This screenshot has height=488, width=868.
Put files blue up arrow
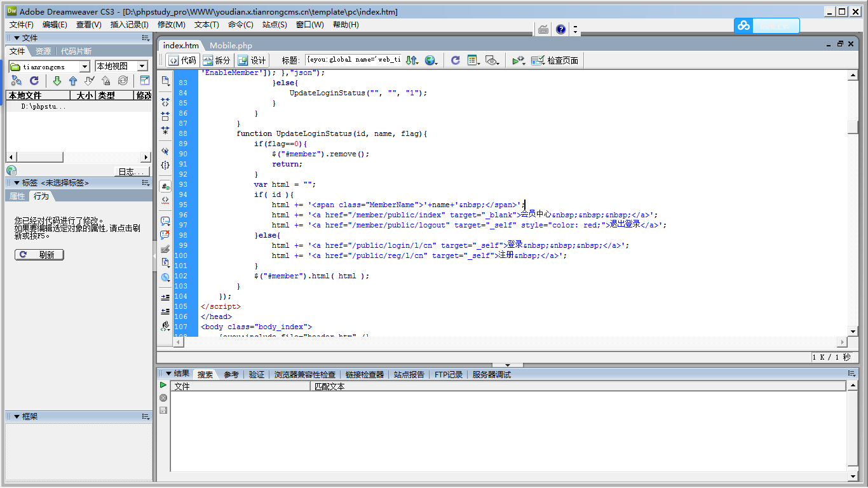point(72,81)
